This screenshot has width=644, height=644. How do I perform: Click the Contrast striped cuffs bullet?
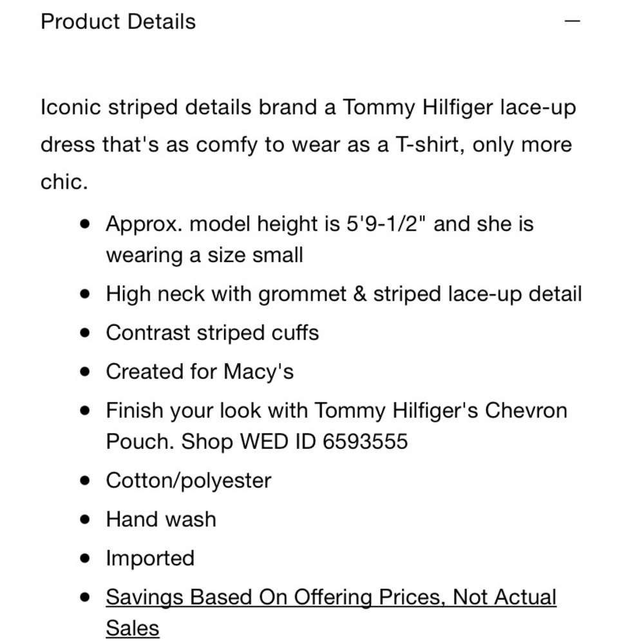pos(213,333)
